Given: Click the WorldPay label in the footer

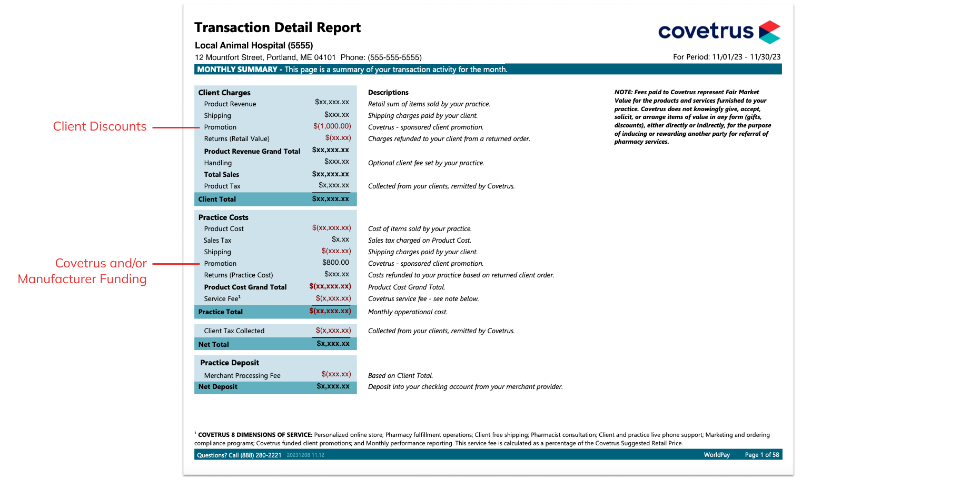Looking at the screenshot, I should point(717,455).
